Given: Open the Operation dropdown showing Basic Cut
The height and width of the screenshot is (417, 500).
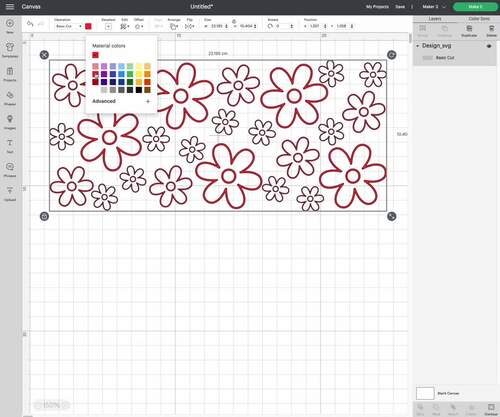Looking at the screenshot, I should (68, 26).
